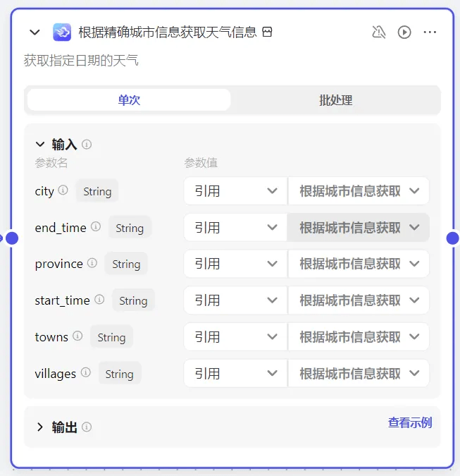Click the 参数名 column header
Screen dimensions: 460x476
click(x=51, y=163)
